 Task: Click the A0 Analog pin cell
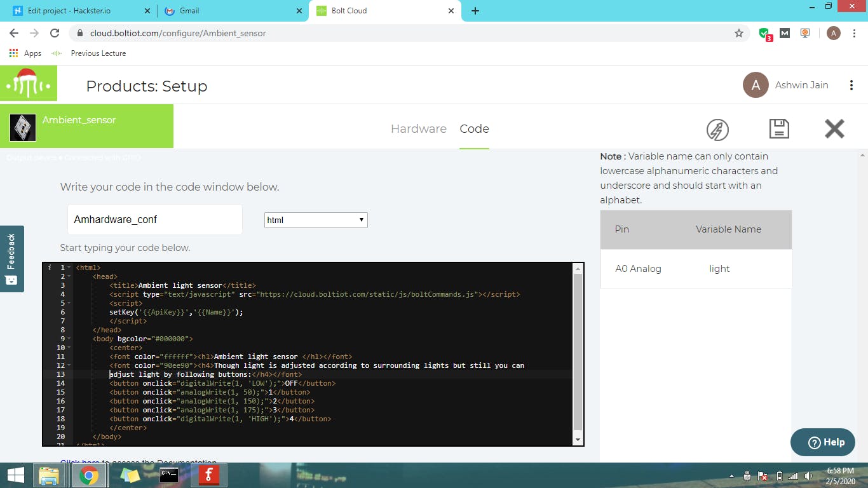click(x=638, y=269)
